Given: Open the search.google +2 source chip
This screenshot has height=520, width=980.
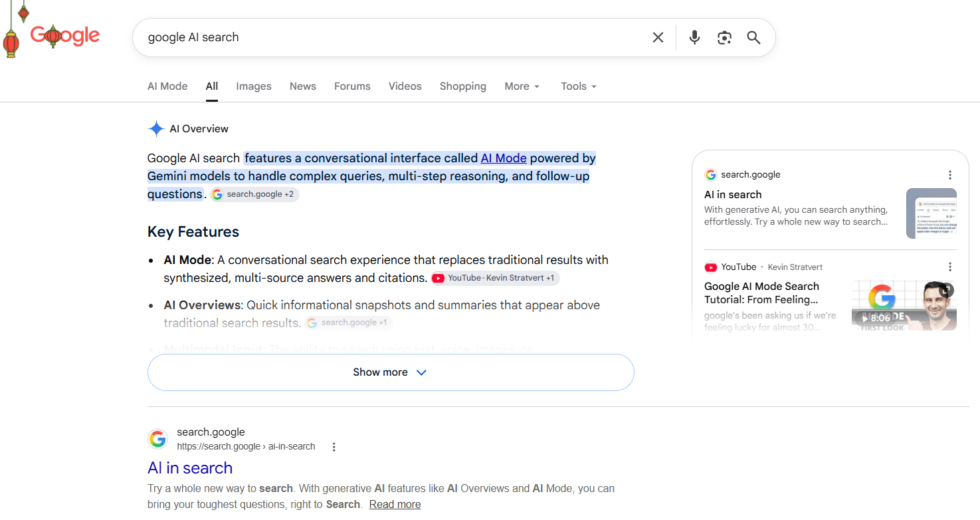Looking at the screenshot, I should point(255,194).
